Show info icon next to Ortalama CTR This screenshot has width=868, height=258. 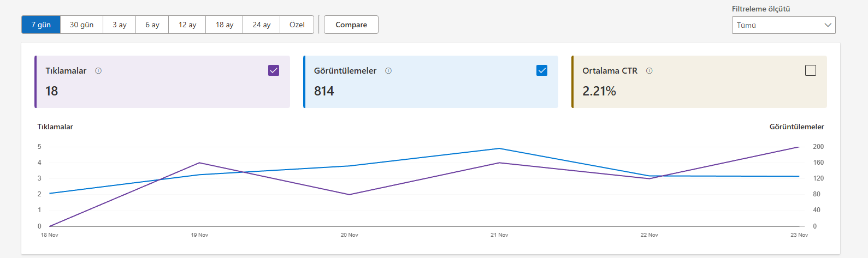coord(649,71)
